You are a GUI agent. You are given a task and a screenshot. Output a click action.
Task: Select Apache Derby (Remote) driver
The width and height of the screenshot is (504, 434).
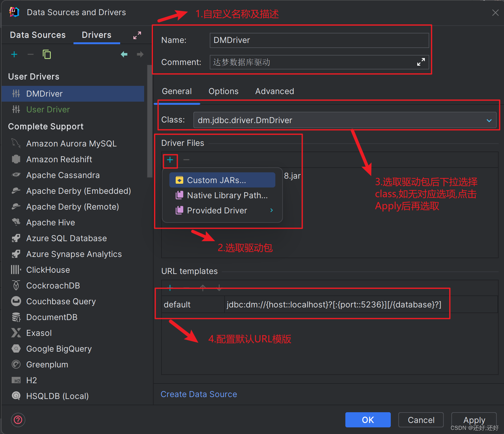(73, 207)
